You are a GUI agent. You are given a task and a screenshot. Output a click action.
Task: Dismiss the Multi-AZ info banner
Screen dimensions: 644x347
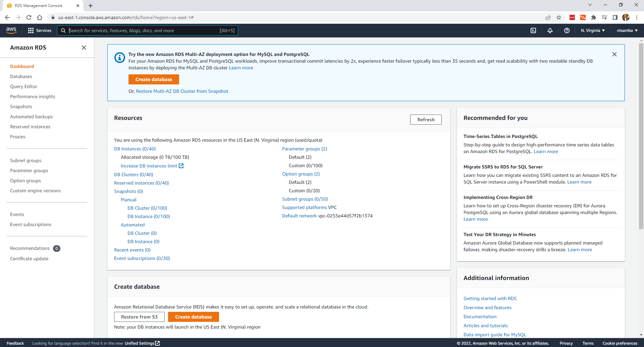[x=614, y=54]
